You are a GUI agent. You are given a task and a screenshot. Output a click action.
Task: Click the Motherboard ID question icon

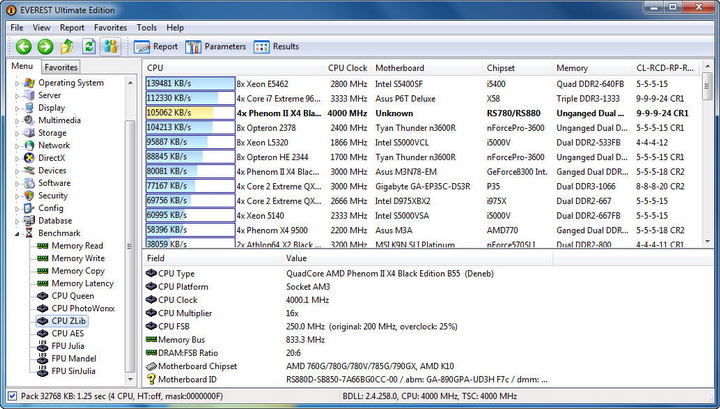pos(151,380)
